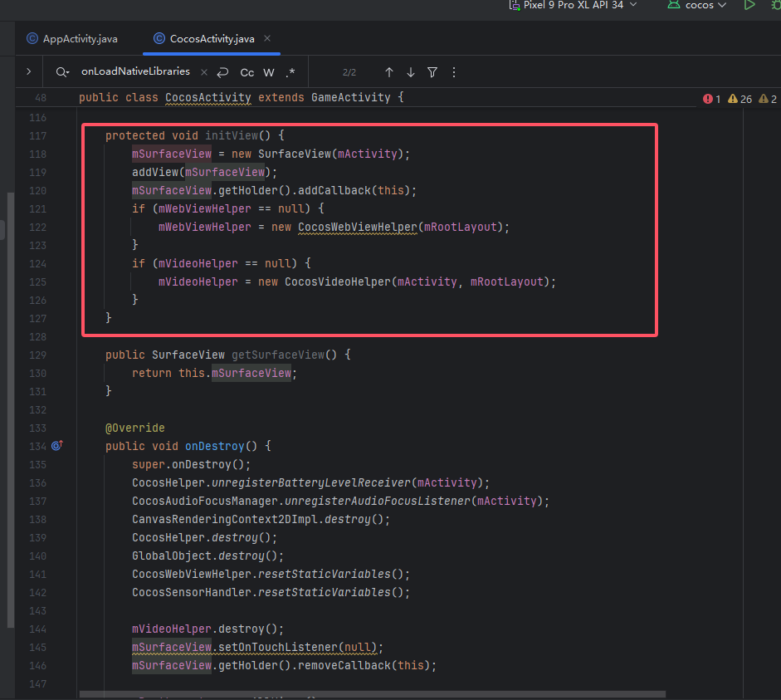781x700 pixels.
Task: Toggle whole Words (W) search option
Action: pos(269,72)
